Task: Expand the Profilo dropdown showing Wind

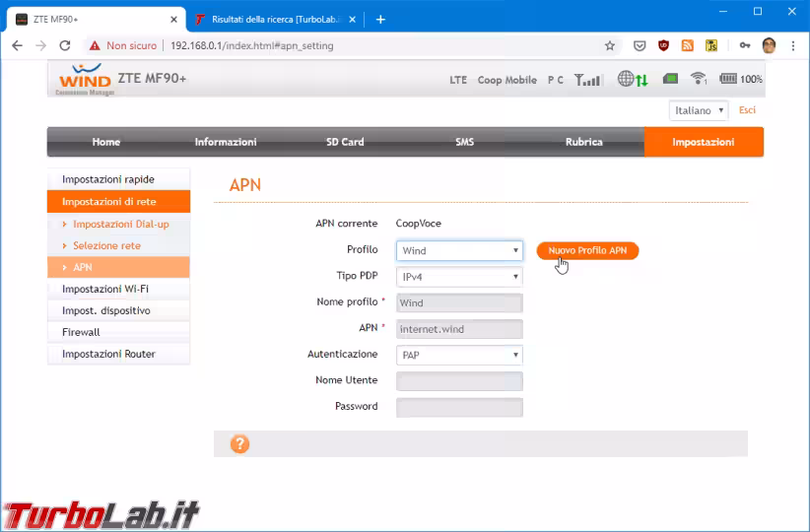Action: click(459, 250)
